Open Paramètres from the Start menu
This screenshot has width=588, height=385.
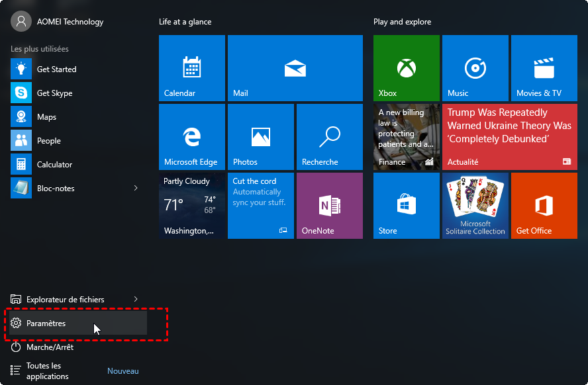46,323
